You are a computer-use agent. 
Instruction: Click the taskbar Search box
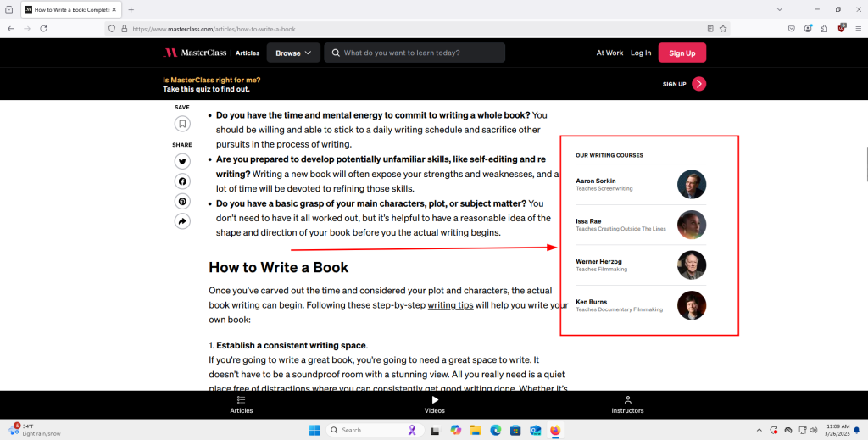(375, 430)
